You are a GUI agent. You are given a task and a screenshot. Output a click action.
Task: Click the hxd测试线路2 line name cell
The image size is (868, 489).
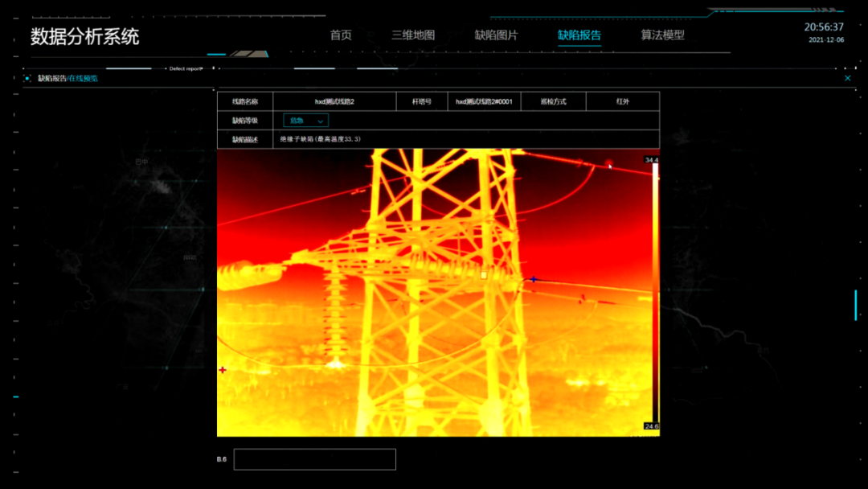[334, 102]
